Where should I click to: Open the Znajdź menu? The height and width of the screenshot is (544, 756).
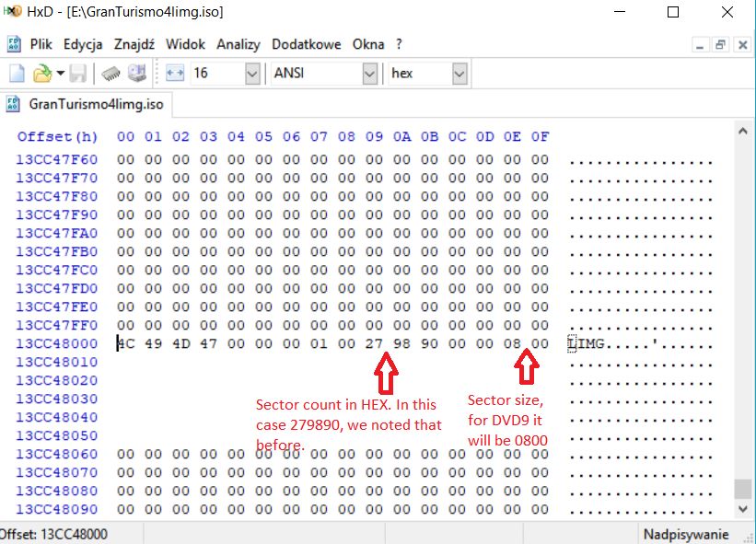(x=134, y=44)
